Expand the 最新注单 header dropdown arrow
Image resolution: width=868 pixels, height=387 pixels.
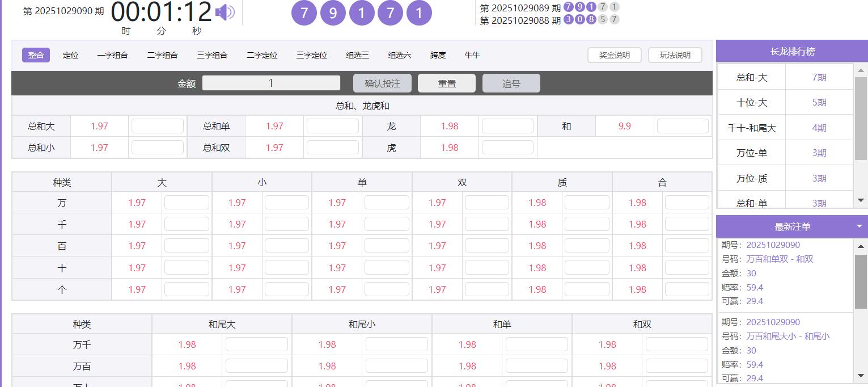click(859, 226)
